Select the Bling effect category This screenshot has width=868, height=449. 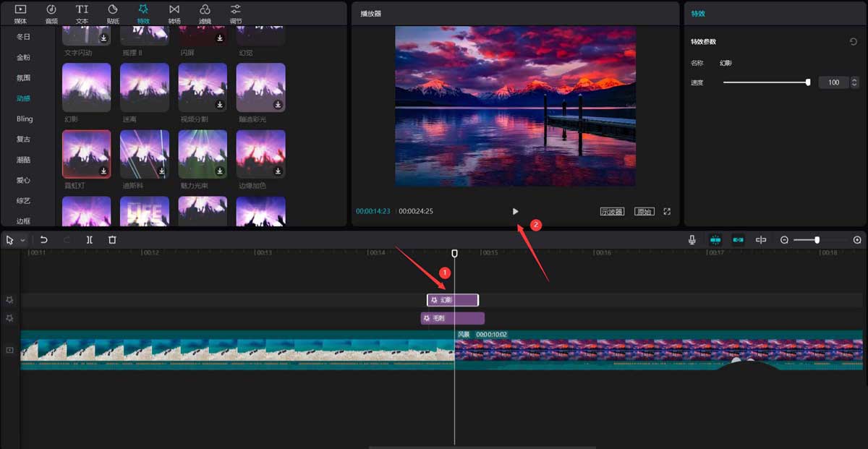(x=25, y=119)
